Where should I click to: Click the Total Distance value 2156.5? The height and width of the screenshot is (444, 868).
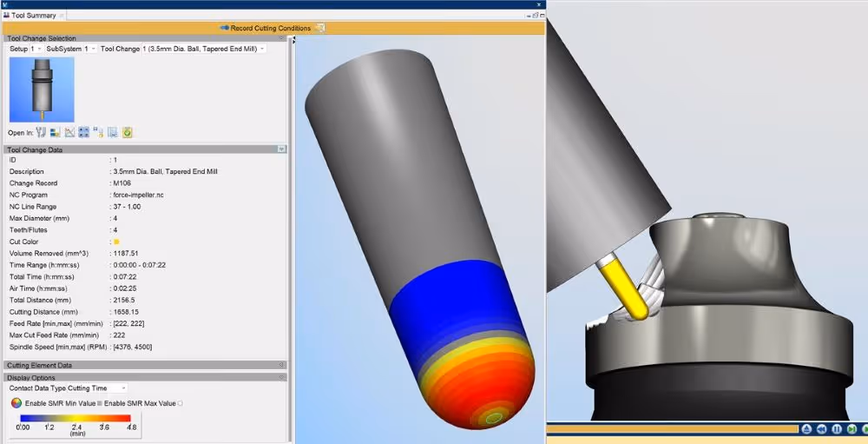(x=124, y=300)
